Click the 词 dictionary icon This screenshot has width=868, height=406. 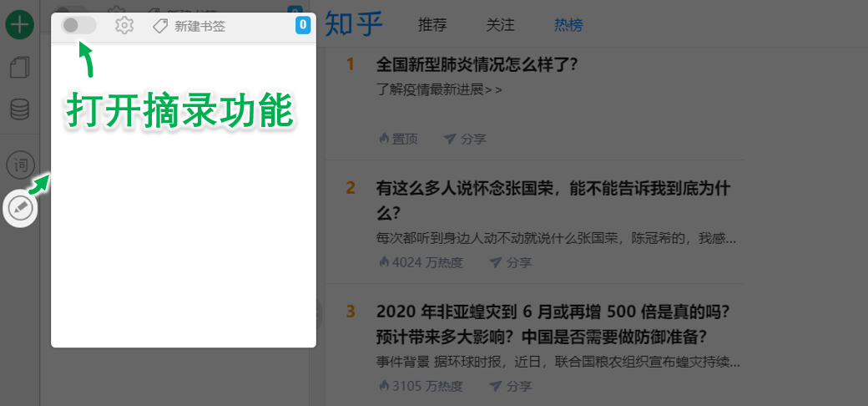pos(20,165)
